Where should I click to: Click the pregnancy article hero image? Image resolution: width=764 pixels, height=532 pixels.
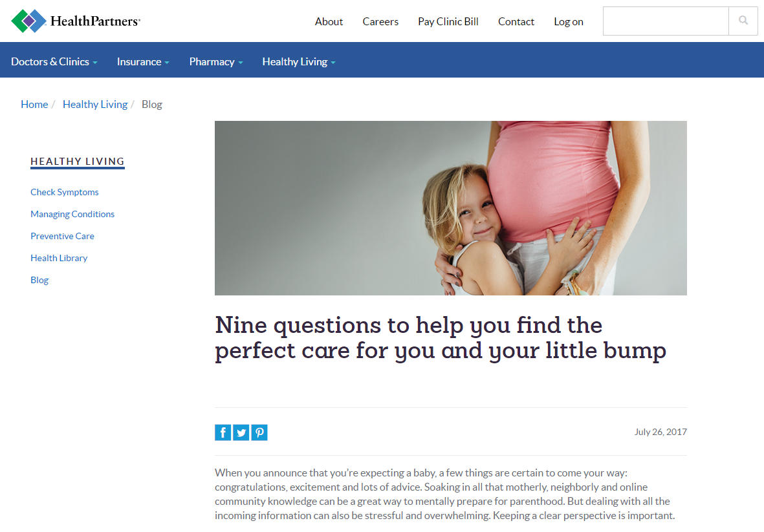(x=451, y=208)
